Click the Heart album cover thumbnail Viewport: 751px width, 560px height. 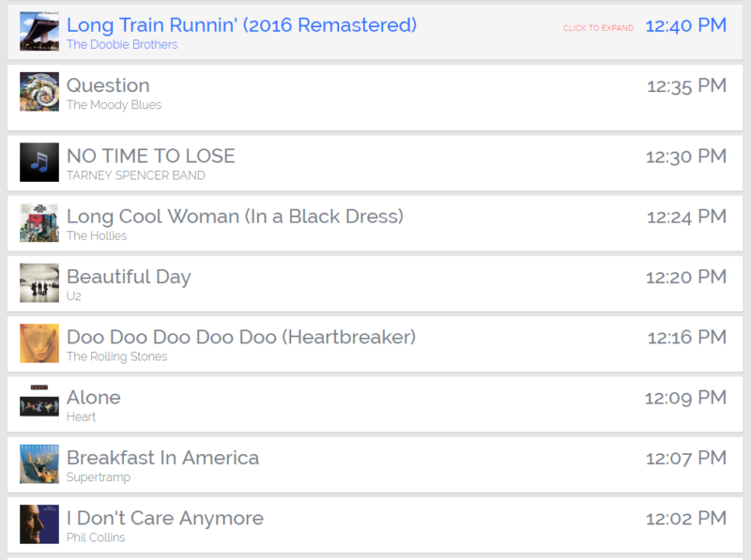tap(38, 404)
